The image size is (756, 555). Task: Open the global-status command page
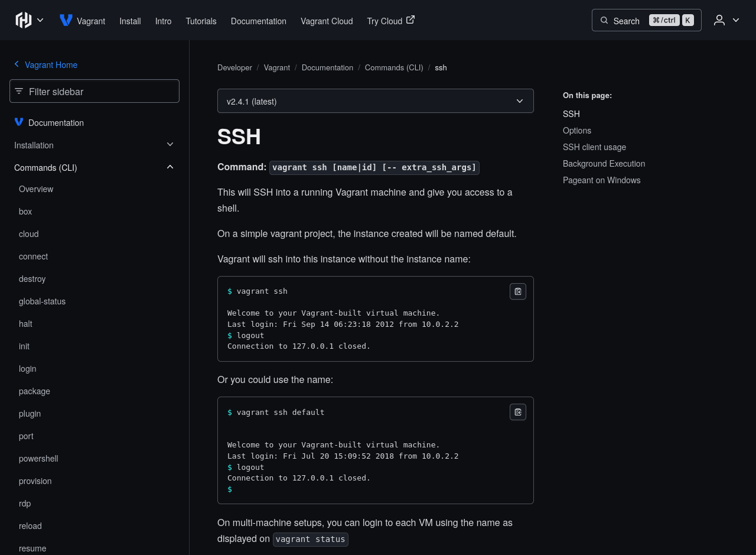click(x=42, y=301)
